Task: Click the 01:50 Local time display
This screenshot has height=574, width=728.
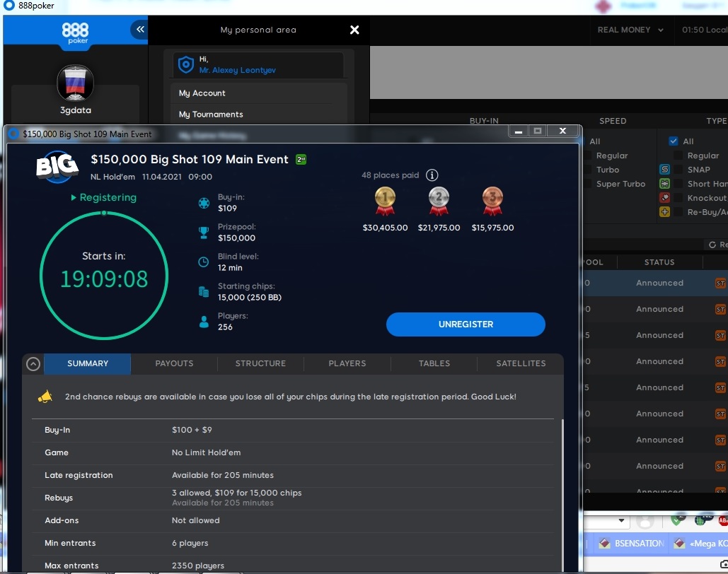Action: (705, 30)
